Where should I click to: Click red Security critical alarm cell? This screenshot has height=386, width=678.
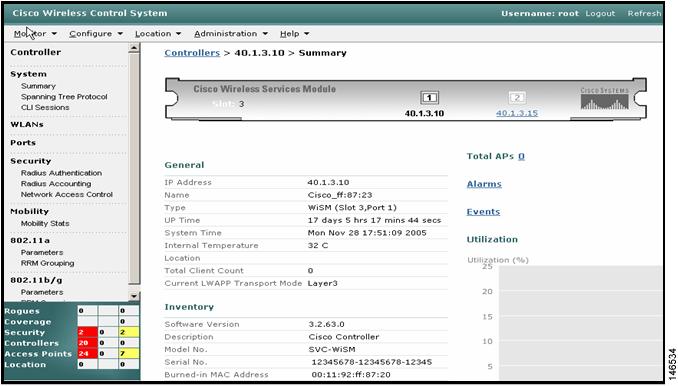pos(87,332)
